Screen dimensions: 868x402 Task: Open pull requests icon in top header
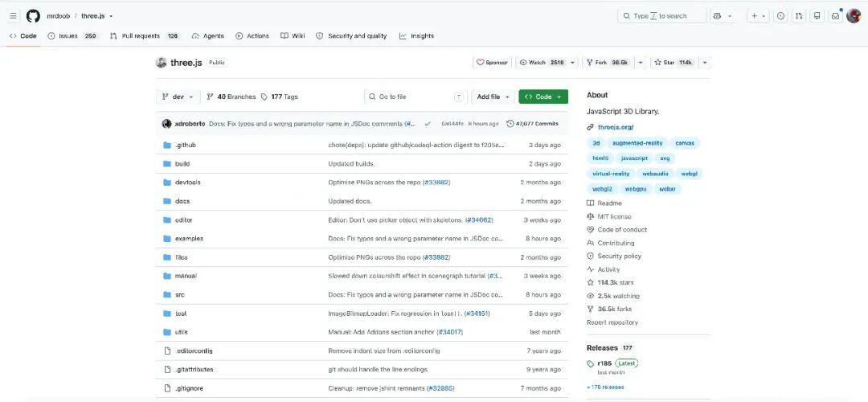pyautogui.click(x=799, y=16)
